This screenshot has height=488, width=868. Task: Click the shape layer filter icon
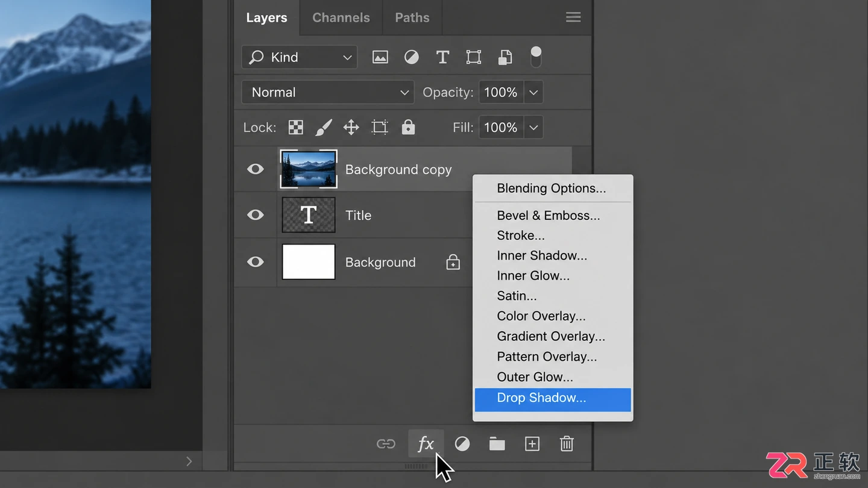point(474,57)
